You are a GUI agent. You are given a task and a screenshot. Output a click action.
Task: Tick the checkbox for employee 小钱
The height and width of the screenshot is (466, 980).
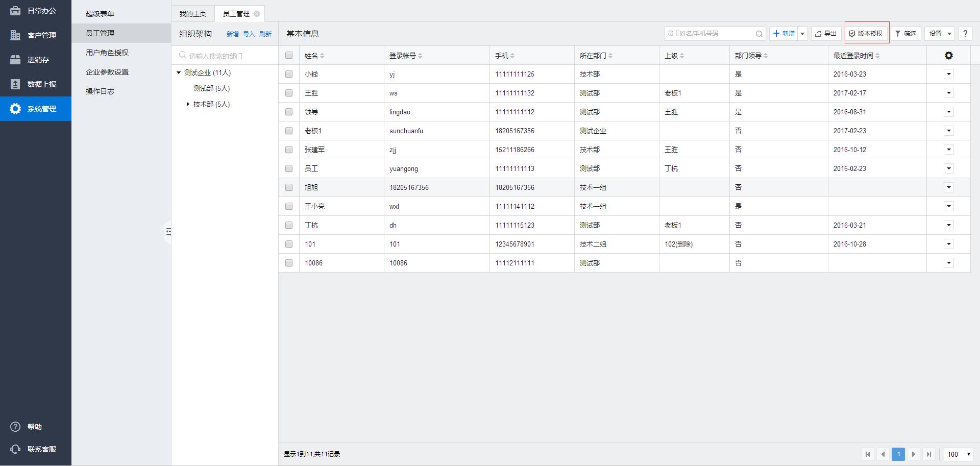tap(289, 74)
